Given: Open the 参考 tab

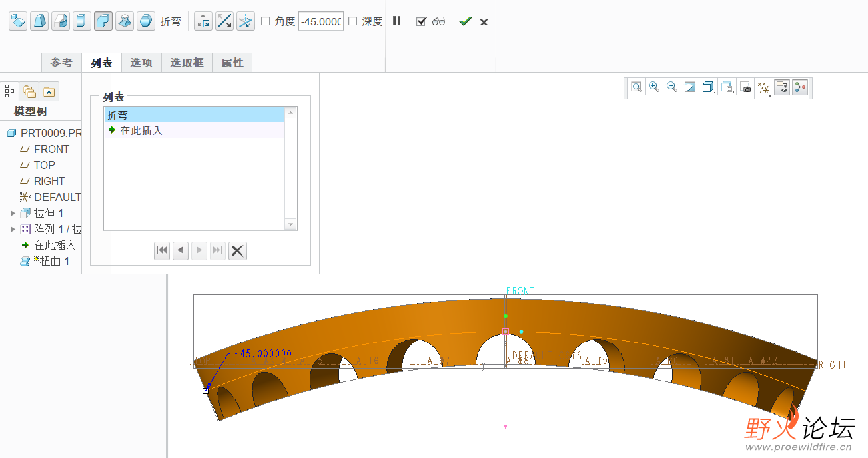Looking at the screenshot, I should click(61, 63).
